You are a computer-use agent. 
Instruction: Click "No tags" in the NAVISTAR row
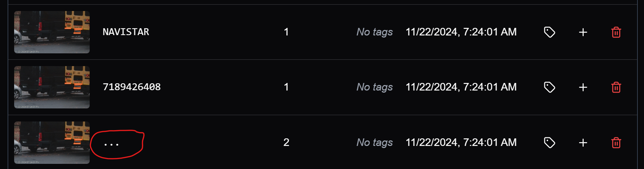click(375, 32)
